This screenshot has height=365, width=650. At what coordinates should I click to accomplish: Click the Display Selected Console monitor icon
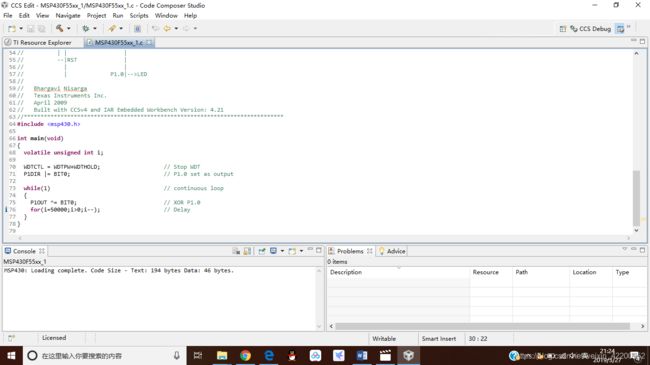tap(274, 251)
